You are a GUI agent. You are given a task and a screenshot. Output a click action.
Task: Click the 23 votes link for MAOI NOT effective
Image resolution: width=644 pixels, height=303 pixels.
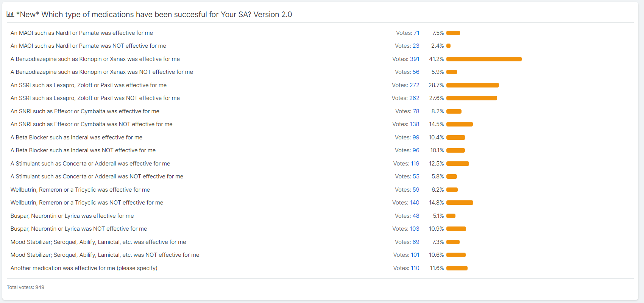[x=416, y=46]
